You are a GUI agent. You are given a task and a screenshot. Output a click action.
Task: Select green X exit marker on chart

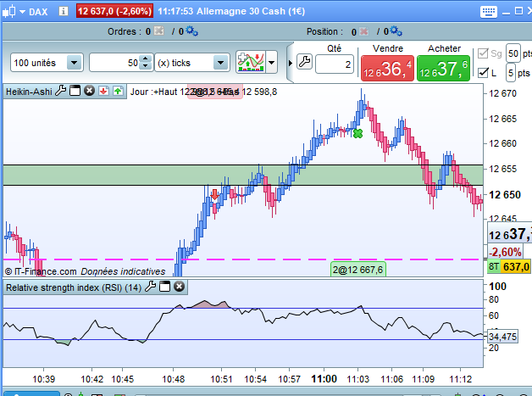[x=357, y=134]
